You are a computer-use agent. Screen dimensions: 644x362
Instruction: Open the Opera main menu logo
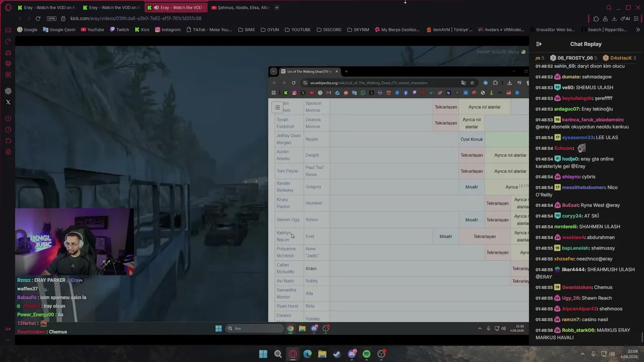point(8,8)
